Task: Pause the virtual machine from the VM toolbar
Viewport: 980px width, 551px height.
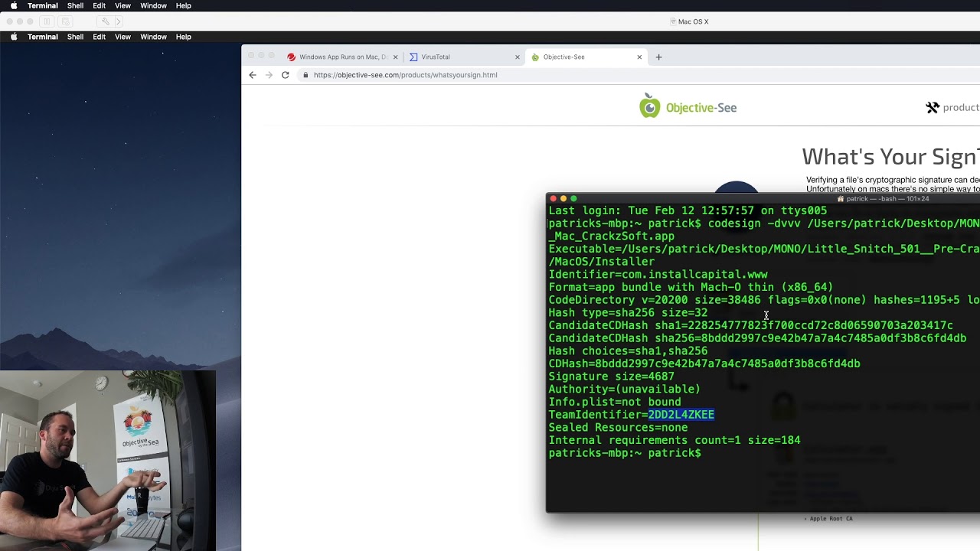Action: (x=47, y=21)
